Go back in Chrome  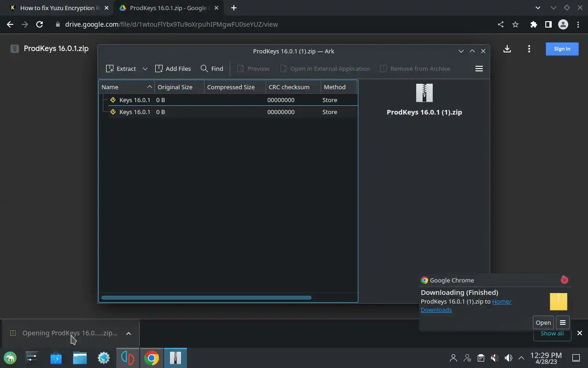pyautogui.click(x=10, y=24)
